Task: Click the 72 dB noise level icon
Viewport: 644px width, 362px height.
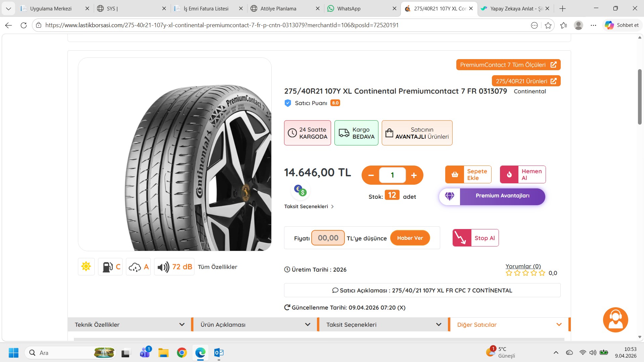Action: 174,267
